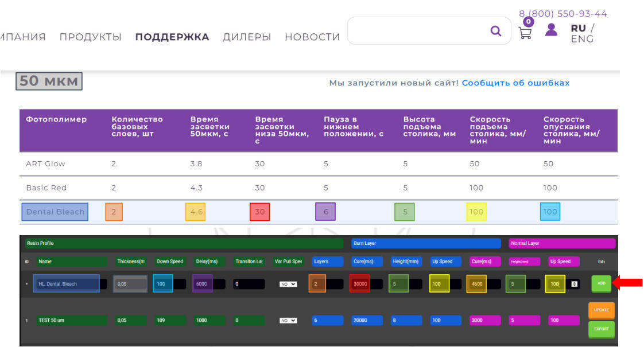Open the user account icon
The image size is (644, 347).
click(551, 30)
